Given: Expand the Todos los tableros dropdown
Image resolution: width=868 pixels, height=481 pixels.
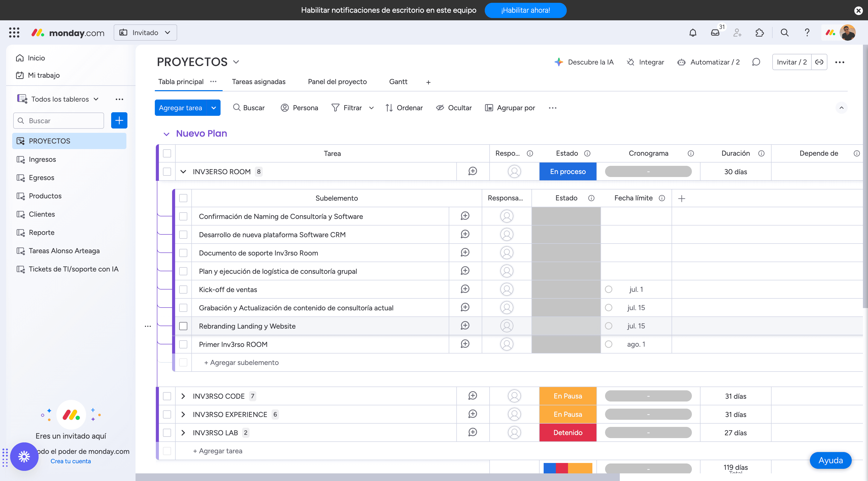Looking at the screenshot, I should tap(96, 99).
